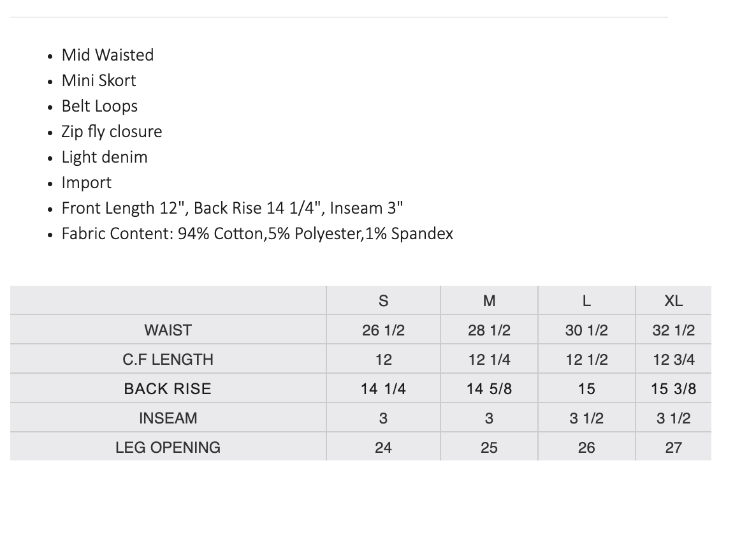Click the leg opening value 24

click(383, 448)
